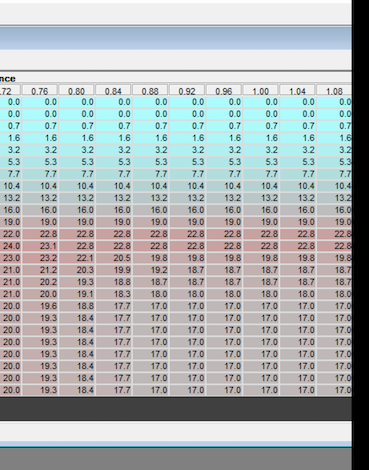The height and width of the screenshot is (470, 369).
Task: Click the 18.3 table cell
Action: 114,294
